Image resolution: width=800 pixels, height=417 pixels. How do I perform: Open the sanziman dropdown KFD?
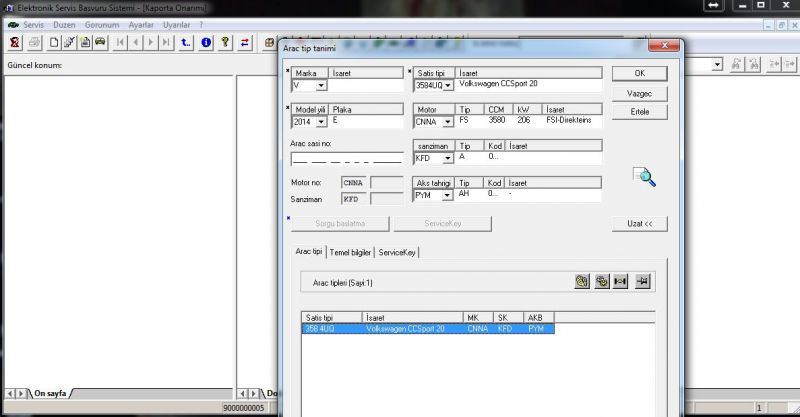click(x=447, y=158)
